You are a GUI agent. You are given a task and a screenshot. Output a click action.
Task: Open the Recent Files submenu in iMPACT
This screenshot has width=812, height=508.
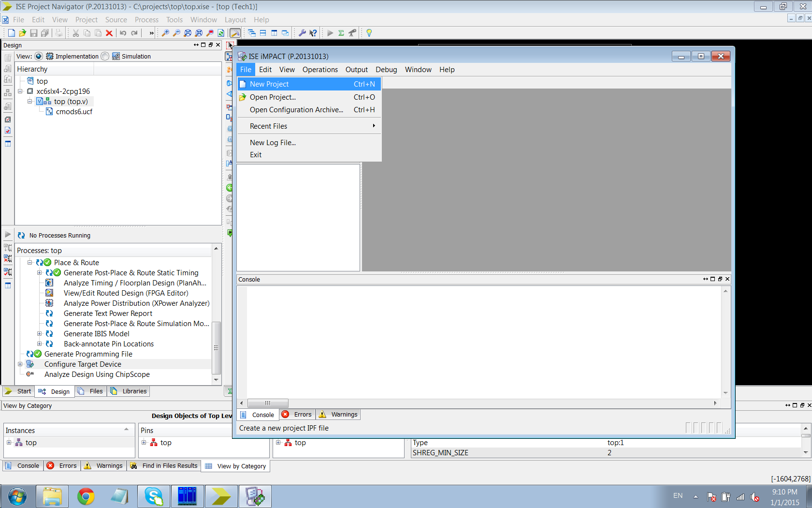pos(309,126)
